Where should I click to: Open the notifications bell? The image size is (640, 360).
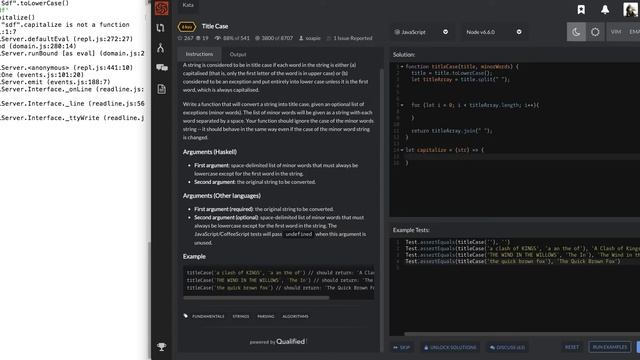pyautogui.click(x=605, y=9)
